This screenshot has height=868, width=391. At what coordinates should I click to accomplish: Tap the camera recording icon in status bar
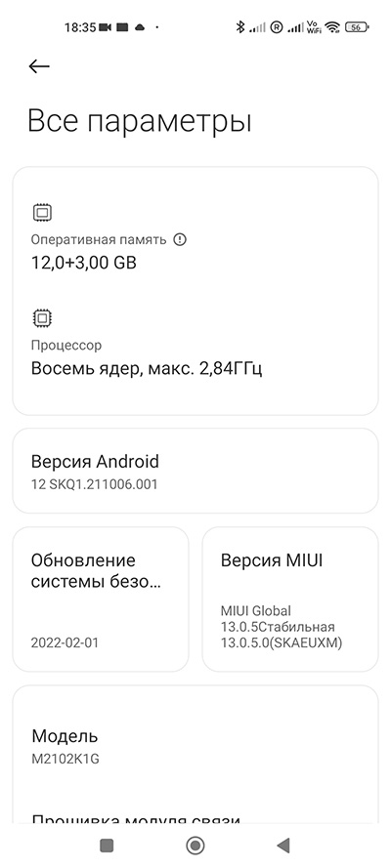pyautogui.click(x=106, y=26)
